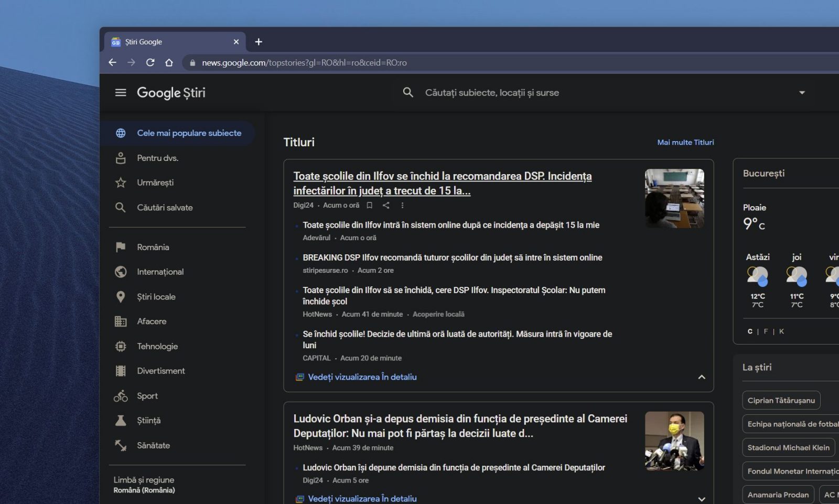
Task: Click the Știri locale pin icon
Action: click(121, 297)
